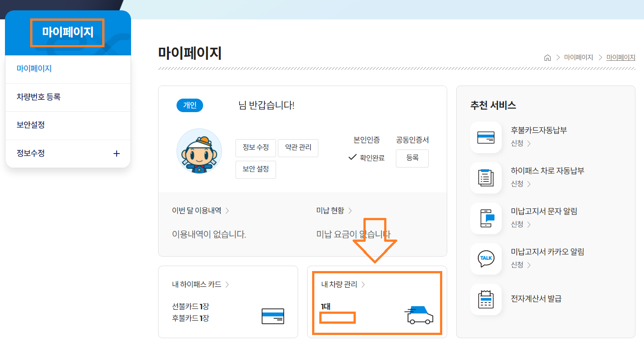This screenshot has height=344, width=644.
Task: Click the KakaoTalk TALK icon for 미납고지서 알림
Action: click(485, 258)
